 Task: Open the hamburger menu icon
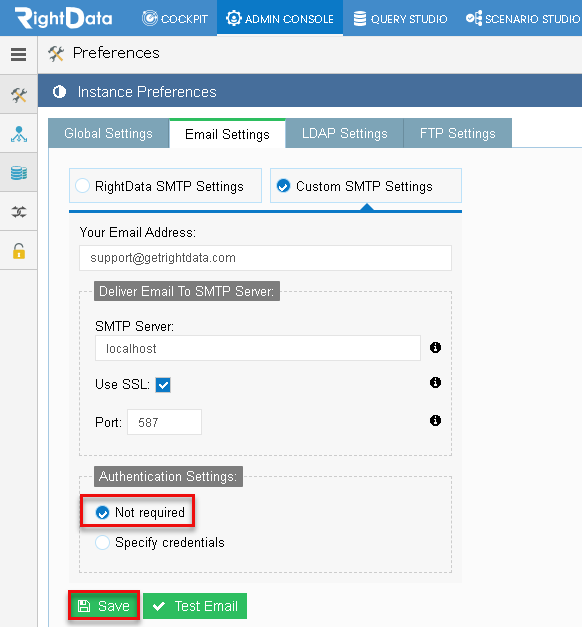18,54
